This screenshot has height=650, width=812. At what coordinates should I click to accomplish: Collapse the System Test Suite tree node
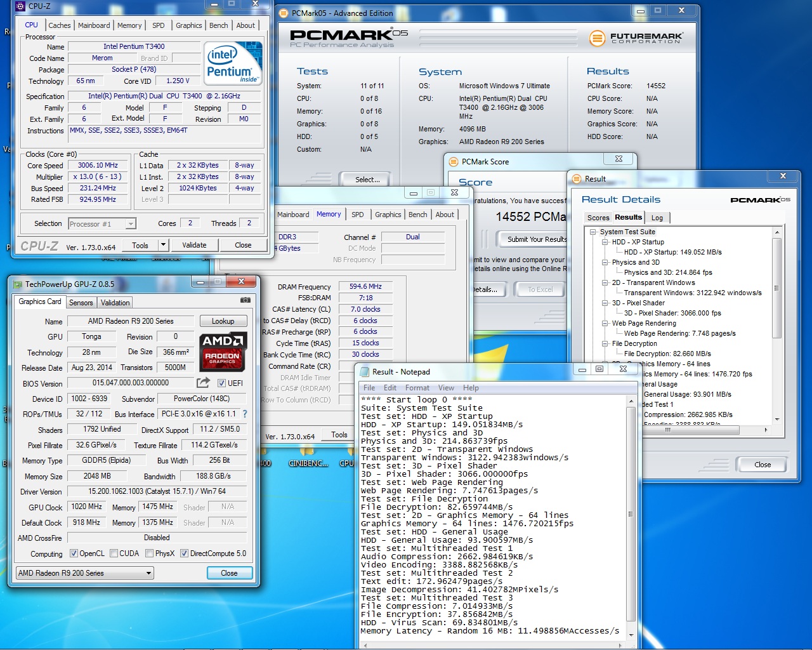[x=593, y=232]
